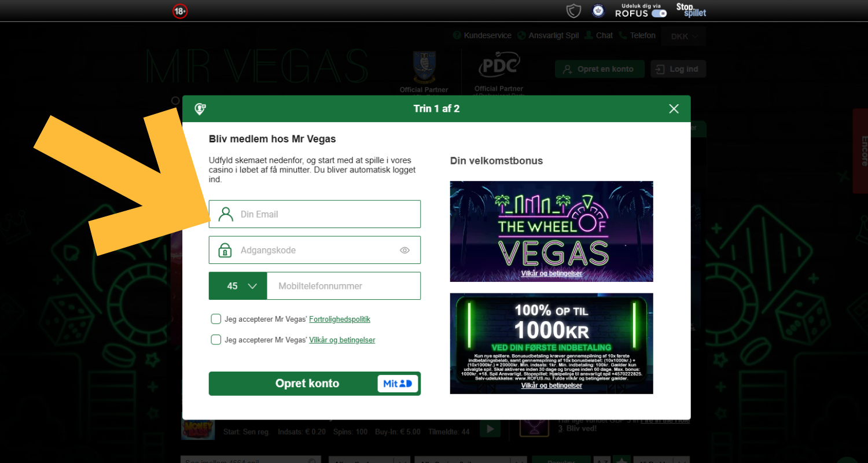This screenshot has width=868, height=463.
Task: Click the Mobiltelefonnummer input field
Action: click(x=344, y=286)
